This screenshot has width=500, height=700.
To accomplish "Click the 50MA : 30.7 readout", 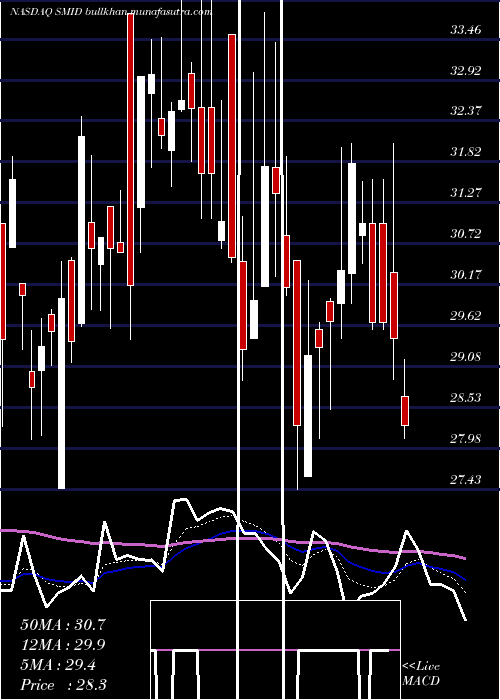I will pos(63,624).
